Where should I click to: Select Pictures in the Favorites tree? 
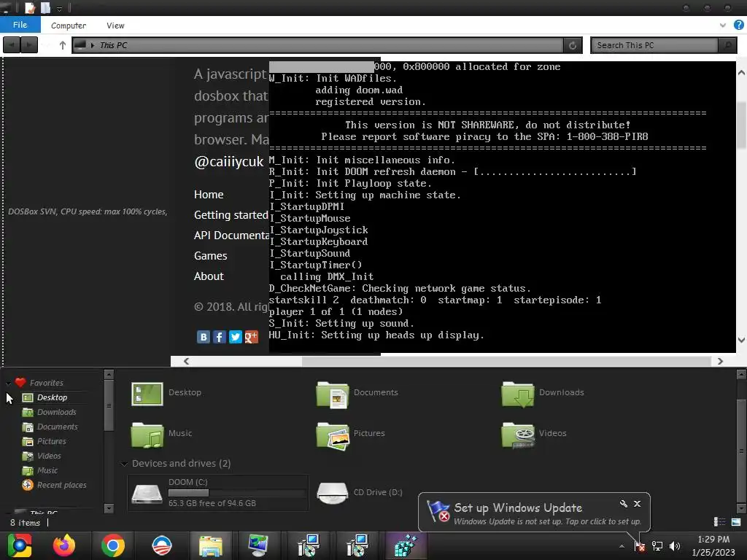tap(52, 441)
